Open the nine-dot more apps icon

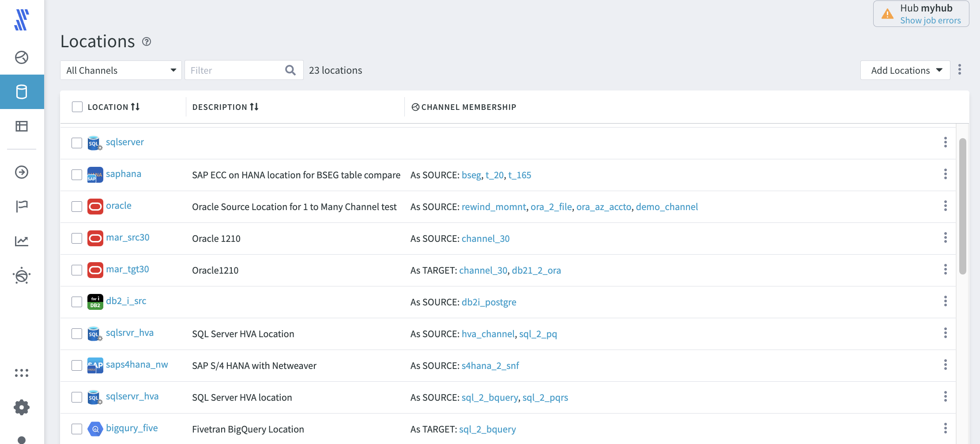click(22, 373)
